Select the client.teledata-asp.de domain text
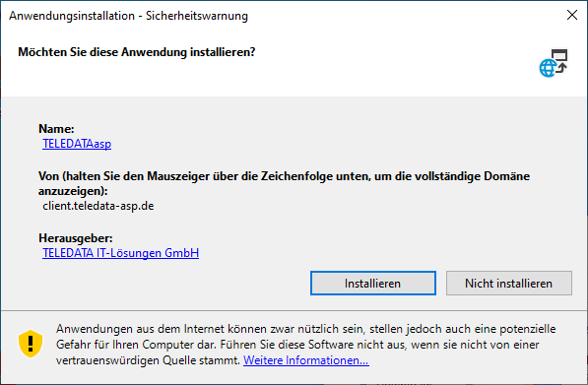The height and width of the screenshot is (385, 588). coord(98,206)
